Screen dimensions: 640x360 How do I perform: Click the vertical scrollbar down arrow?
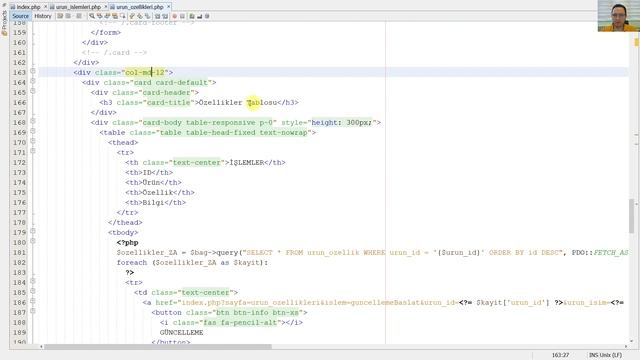pyautogui.click(x=631, y=341)
